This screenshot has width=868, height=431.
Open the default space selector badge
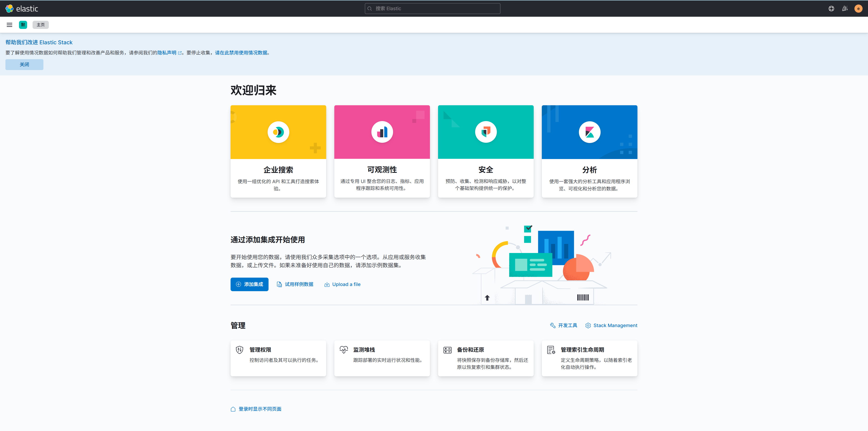pyautogui.click(x=23, y=25)
